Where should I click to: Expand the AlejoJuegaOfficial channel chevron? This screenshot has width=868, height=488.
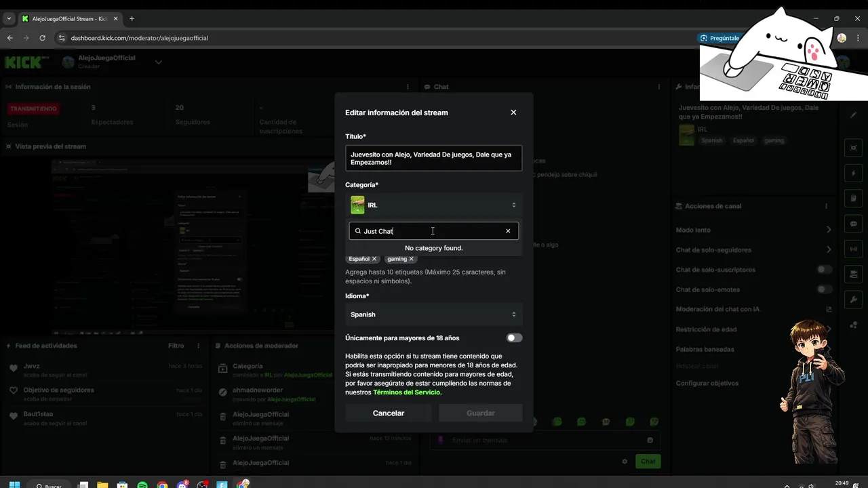[x=158, y=62]
